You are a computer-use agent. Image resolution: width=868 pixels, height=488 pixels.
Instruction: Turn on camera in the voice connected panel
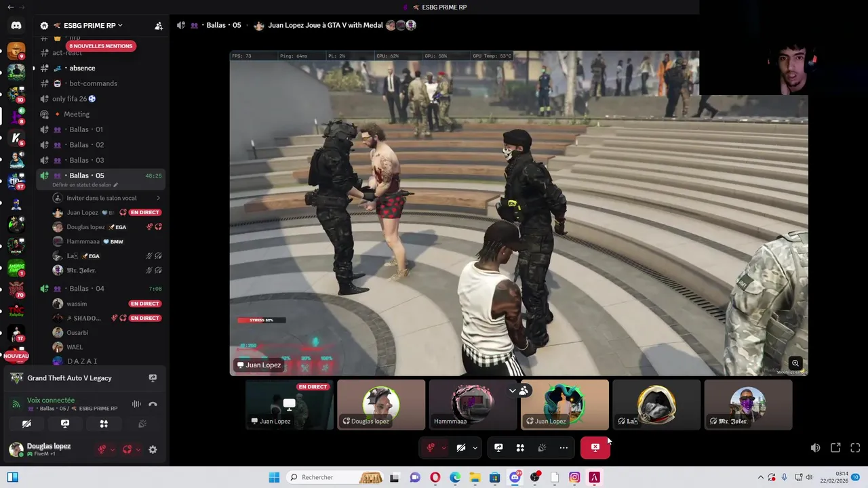pyautogui.click(x=26, y=424)
